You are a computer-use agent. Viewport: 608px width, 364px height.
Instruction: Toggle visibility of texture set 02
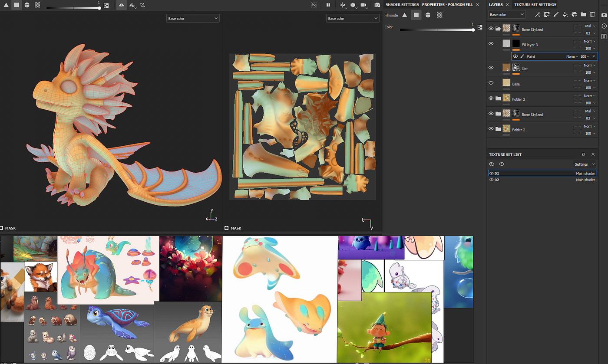(491, 180)
